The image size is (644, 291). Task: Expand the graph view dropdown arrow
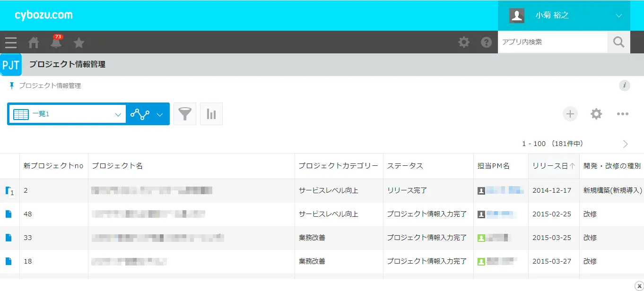(x=160, y=114)
